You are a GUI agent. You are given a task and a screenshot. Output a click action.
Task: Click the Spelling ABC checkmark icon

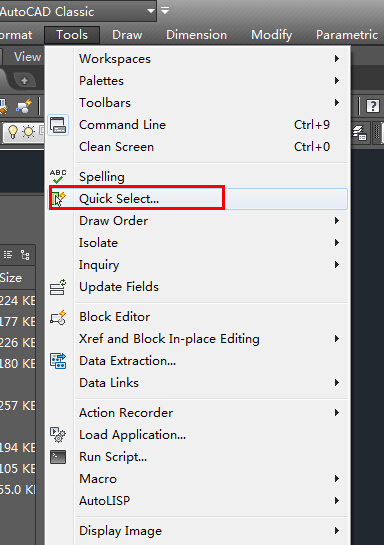pos(58,176)
